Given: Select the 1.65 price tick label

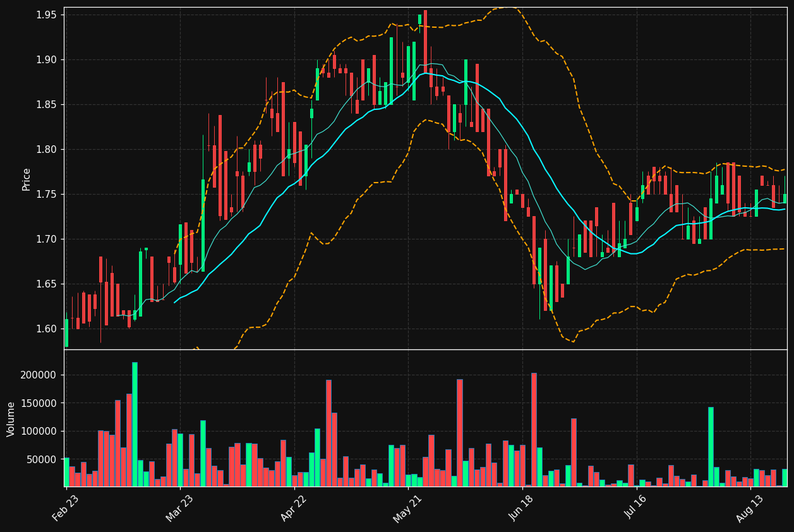Looking at the screenshot, I should pyautogui.click(x=47, y=284).
